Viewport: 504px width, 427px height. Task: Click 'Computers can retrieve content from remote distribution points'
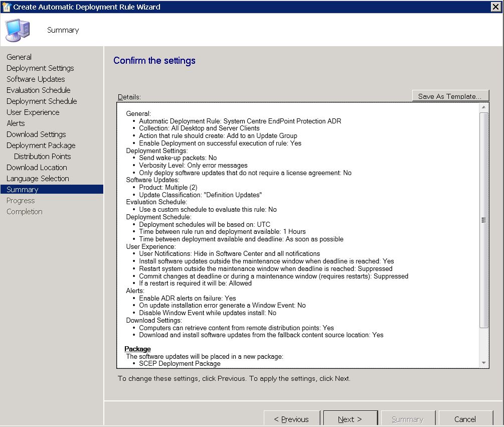[x=236, y=328]
